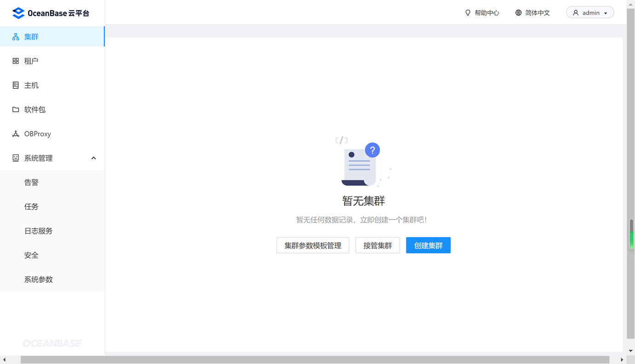Click the globe language icon
This screenshot has width=635, height=364.
(x=518, y=12)
